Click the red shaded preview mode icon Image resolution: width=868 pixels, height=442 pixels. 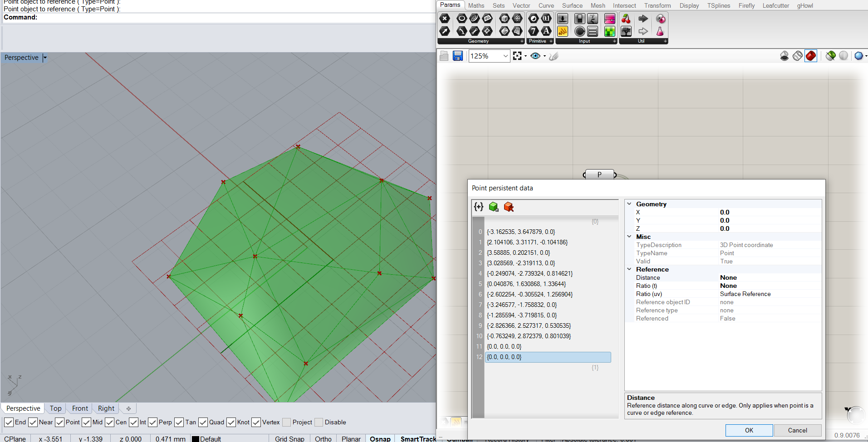tap(811, 56)
